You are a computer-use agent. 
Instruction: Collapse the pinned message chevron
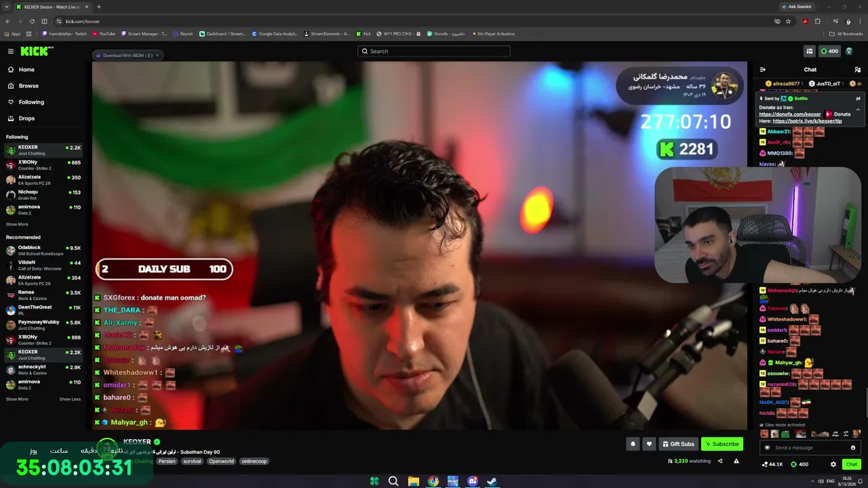(858, 110)
